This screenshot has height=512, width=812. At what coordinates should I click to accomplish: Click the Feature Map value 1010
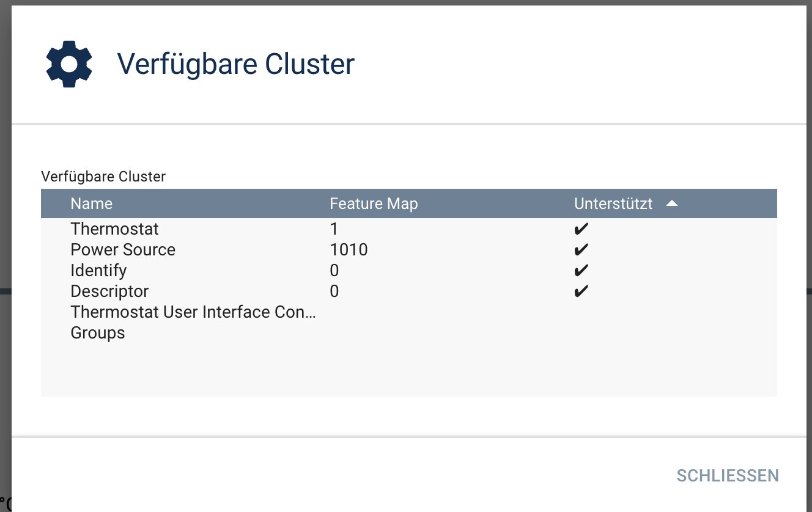click(x=349, y=250)
